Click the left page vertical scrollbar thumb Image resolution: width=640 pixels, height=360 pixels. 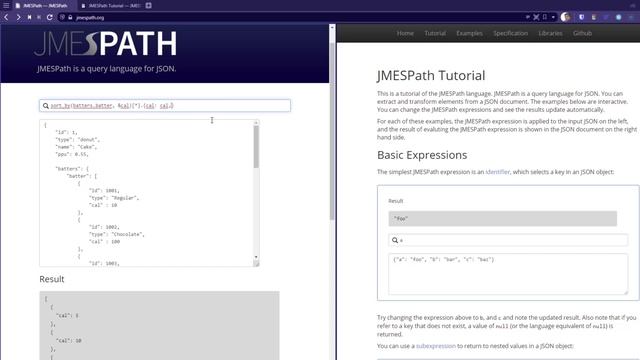pos(332,131)
